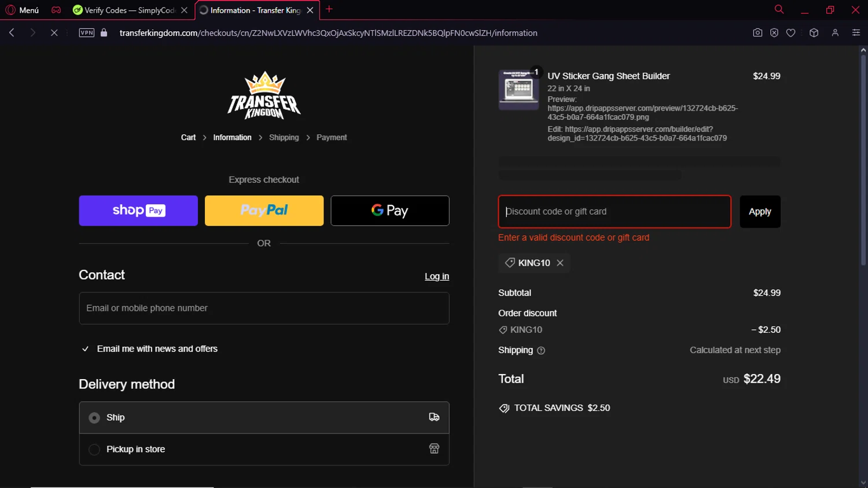Toggle the VPN badge
The width and height of the screenshot is (868, 488).
(x=87, y=33)
